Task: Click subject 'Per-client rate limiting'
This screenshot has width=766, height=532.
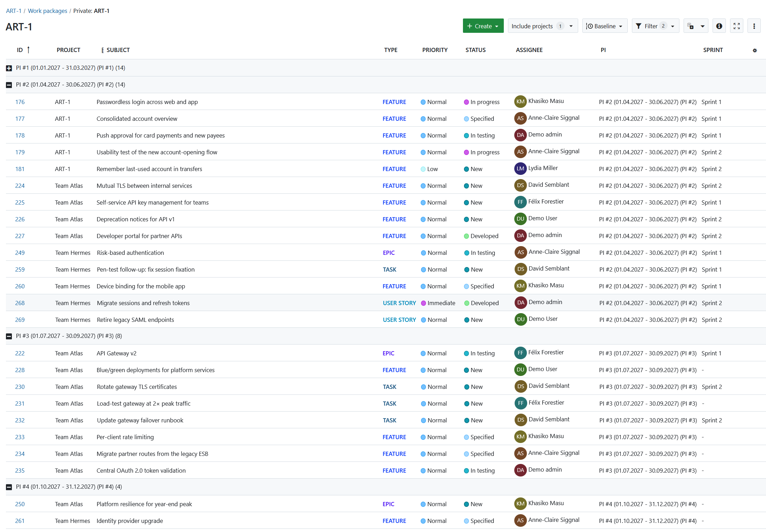Action: (125, 437)
